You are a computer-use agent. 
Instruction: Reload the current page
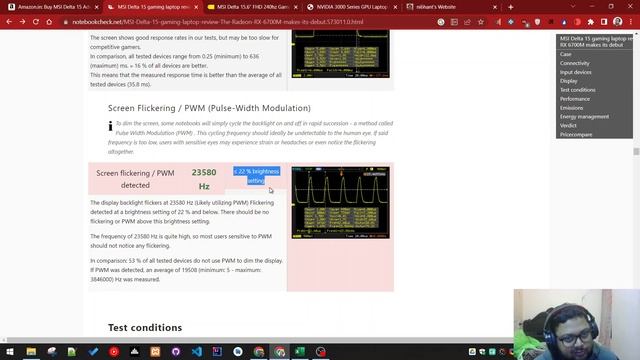click(x=36, y=22)
